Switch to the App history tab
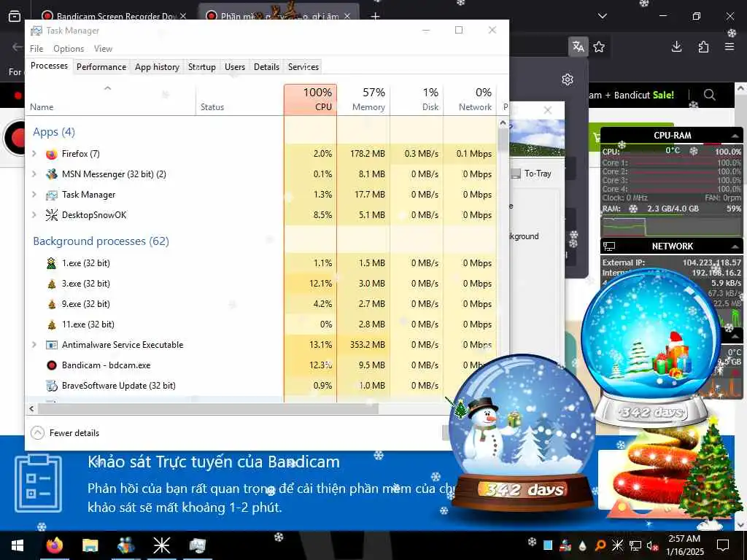The width and height of the screenshot is (747, 560). click(x=157, y=66)
